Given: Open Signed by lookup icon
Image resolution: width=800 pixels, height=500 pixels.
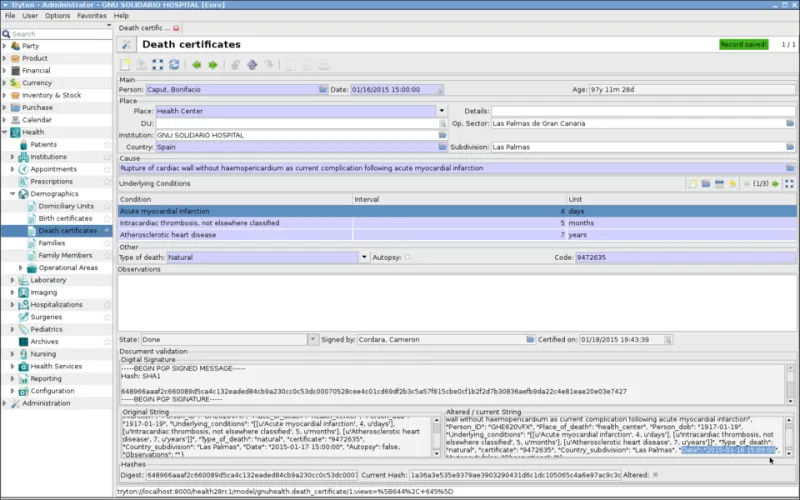Looking at the screenshot, I should 530,339.
